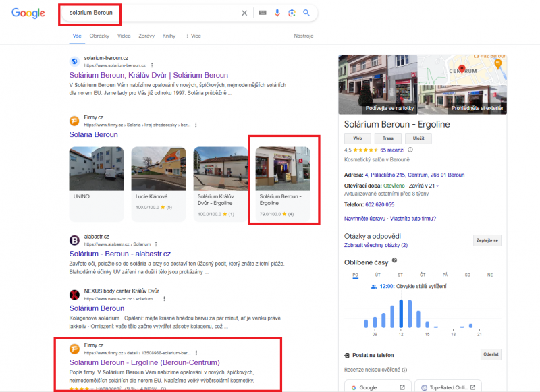Image resolution: width=540 pixels, height=392 pixels.
Task: Open Nástroje search tools
Action: coord(303,36)
